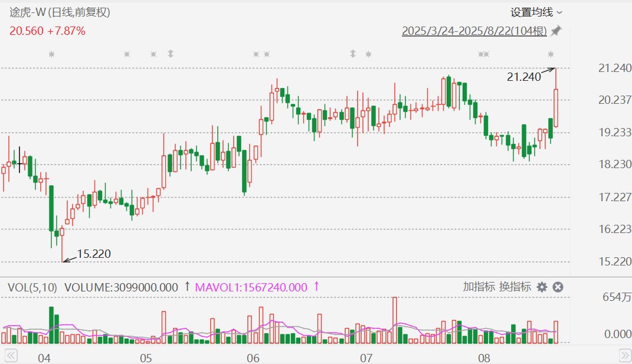Click the lone event marker in late April
This screenshot has width=632, height=364.
[x=127, y=54]
